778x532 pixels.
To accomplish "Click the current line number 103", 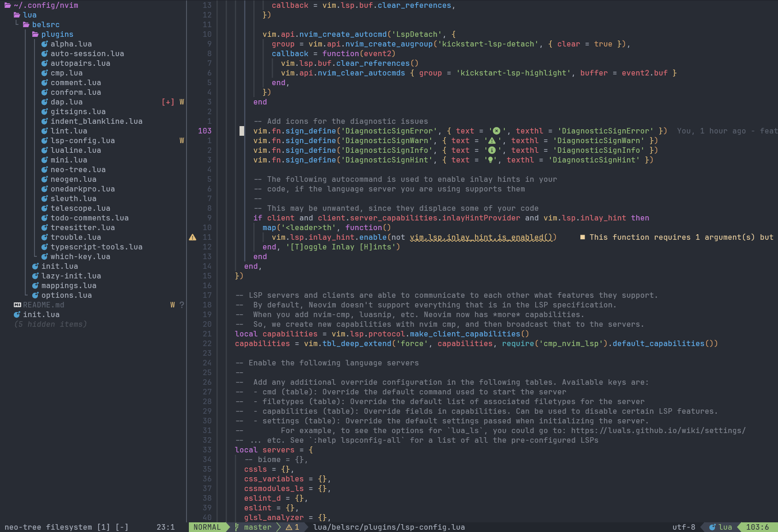I will pos(205,131).
